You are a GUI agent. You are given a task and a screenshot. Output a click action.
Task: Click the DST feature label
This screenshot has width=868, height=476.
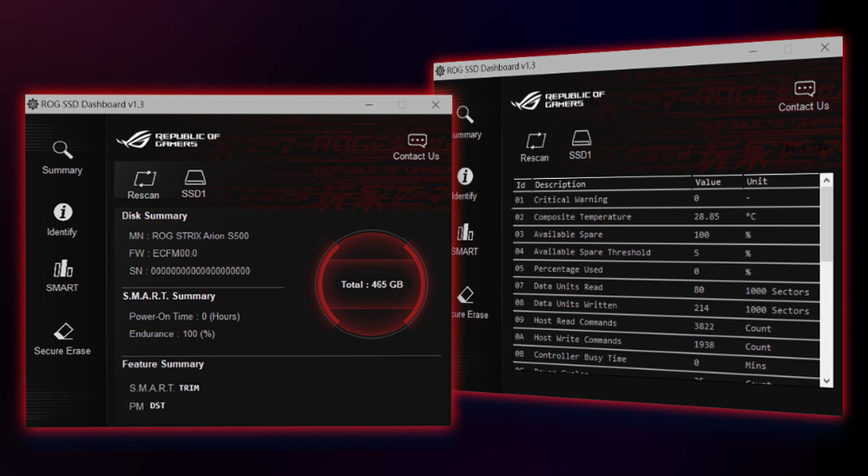(x=157, y=406)
